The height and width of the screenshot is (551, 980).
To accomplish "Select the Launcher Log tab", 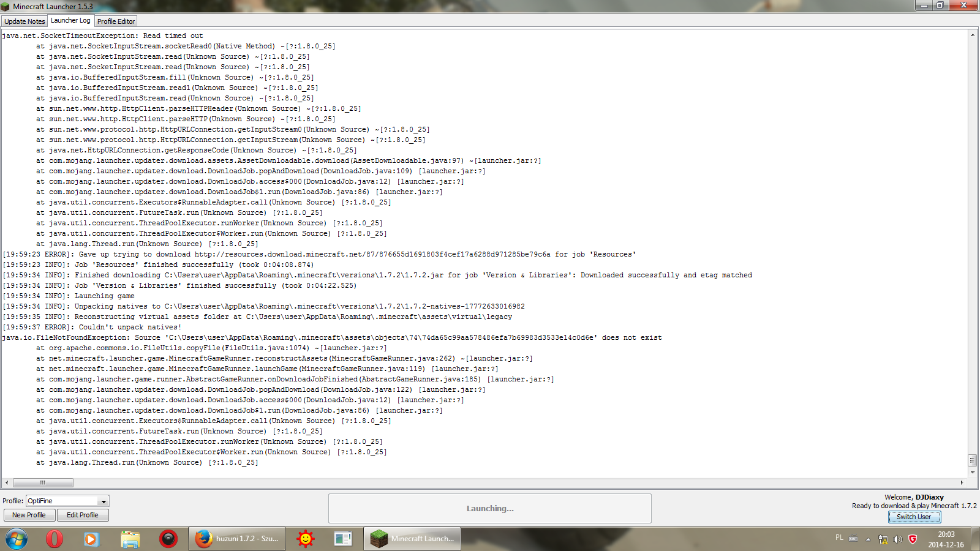I will tap(70, 20).
